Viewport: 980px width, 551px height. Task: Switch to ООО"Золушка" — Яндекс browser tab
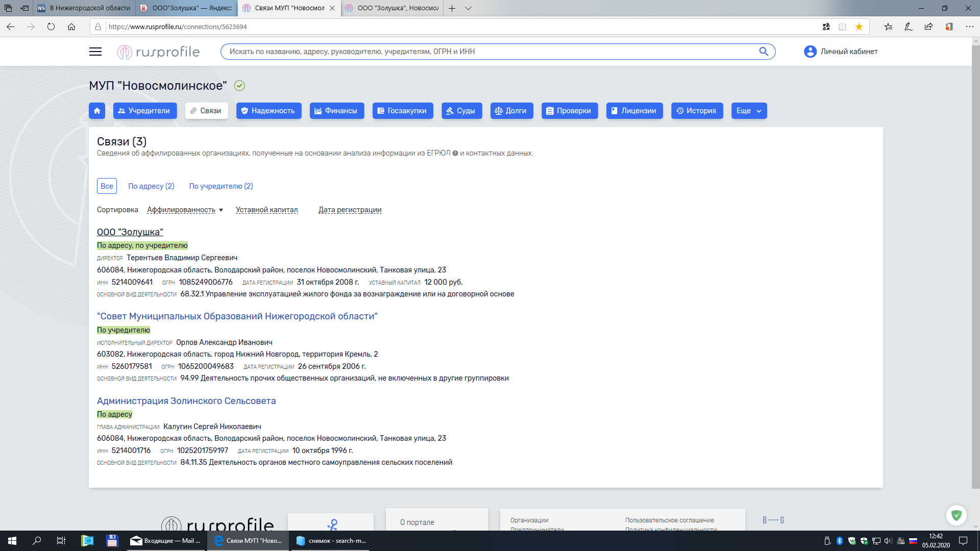point(186,8)
